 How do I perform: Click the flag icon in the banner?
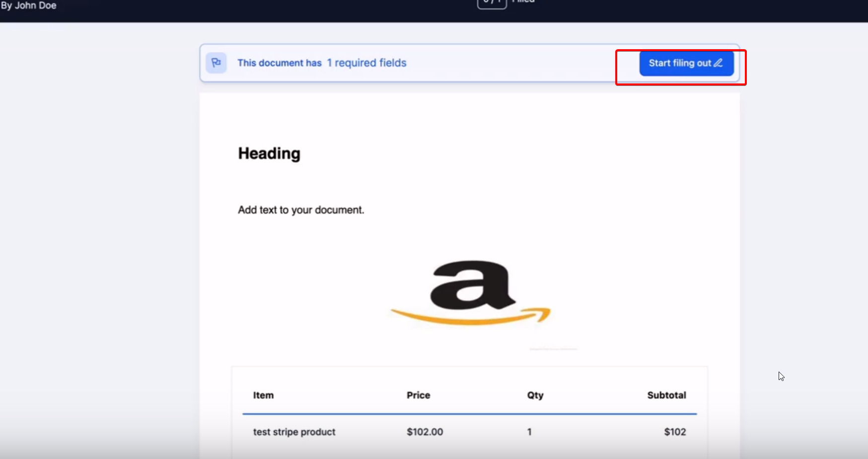(217, 63)
